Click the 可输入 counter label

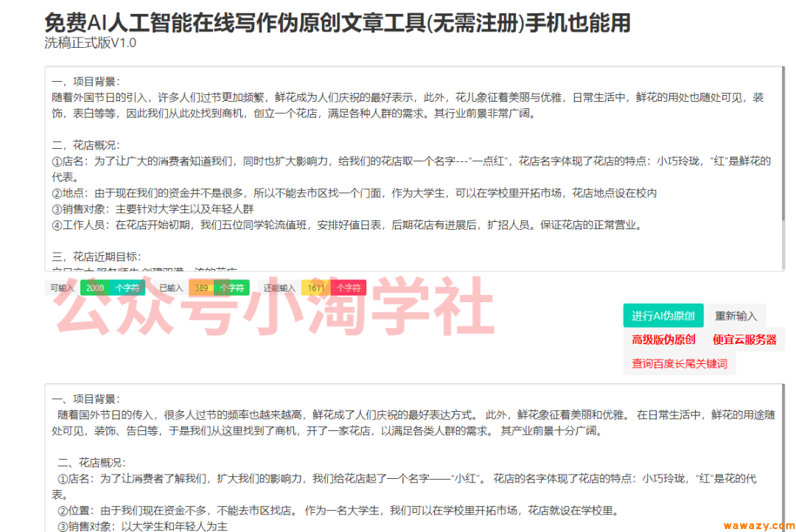click(x=62, y=287)
